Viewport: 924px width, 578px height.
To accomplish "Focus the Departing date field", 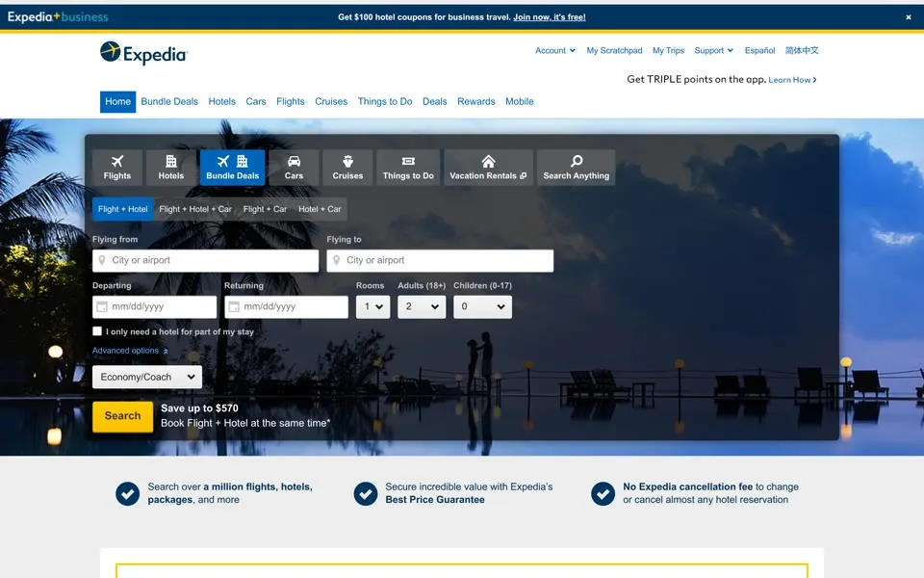I will [154, 306].
